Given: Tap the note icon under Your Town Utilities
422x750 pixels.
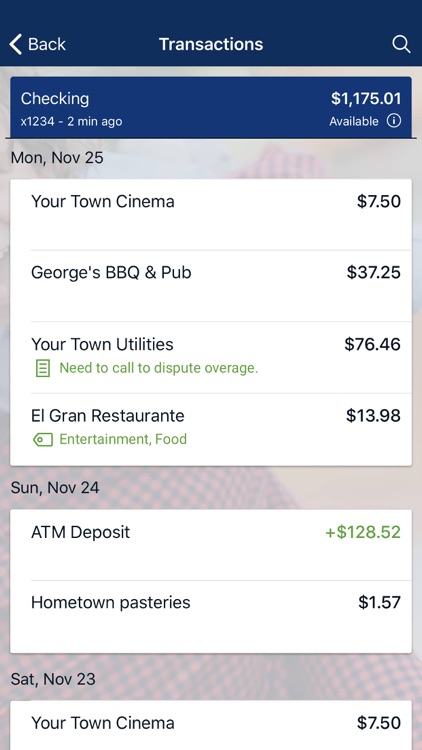Looking at the screenshot, I should tap(43, 368).
